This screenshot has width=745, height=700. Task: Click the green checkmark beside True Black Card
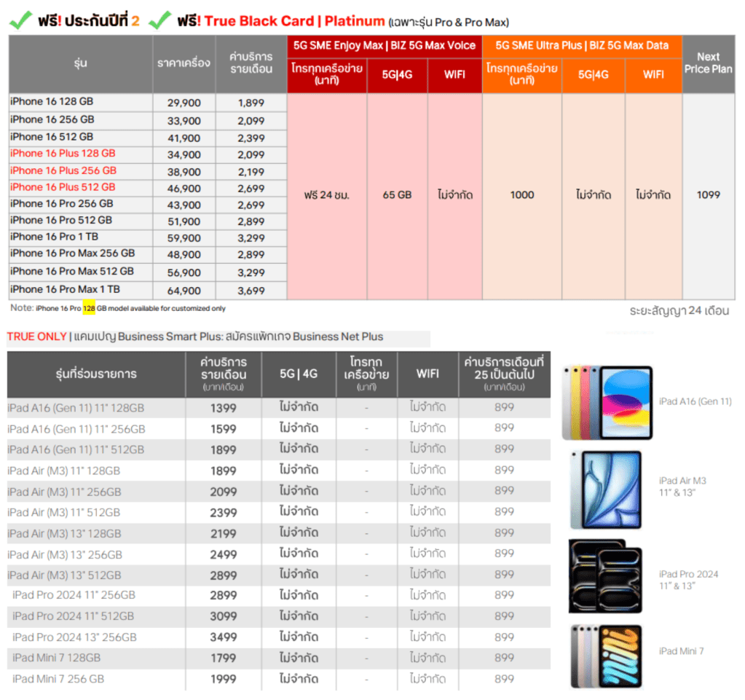click(159, 20)
